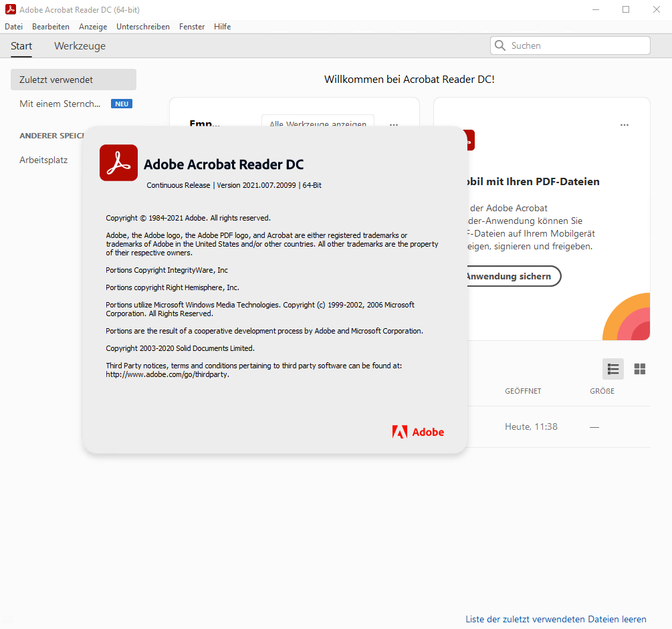Open the overflow menu on the mobile PDF card
Image resolution: width=672 pixels, height=629 pixels.
pyautogui.click(x=624, y=125)
